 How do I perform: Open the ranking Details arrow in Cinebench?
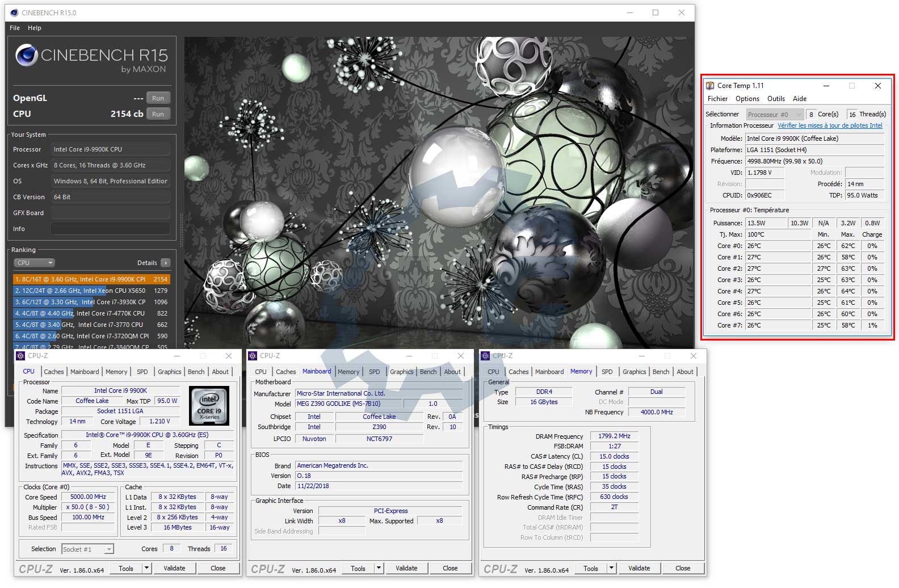[x=165, y=263]
